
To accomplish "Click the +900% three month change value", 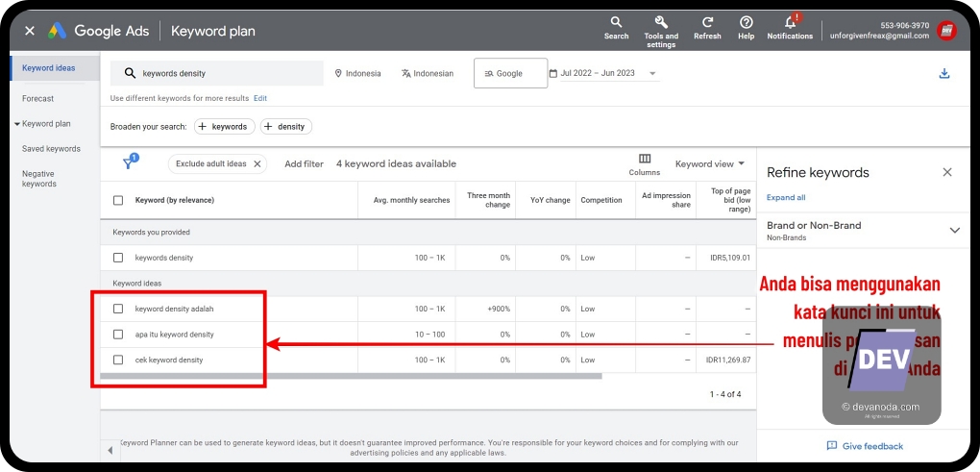I will (x=498, y=309).
